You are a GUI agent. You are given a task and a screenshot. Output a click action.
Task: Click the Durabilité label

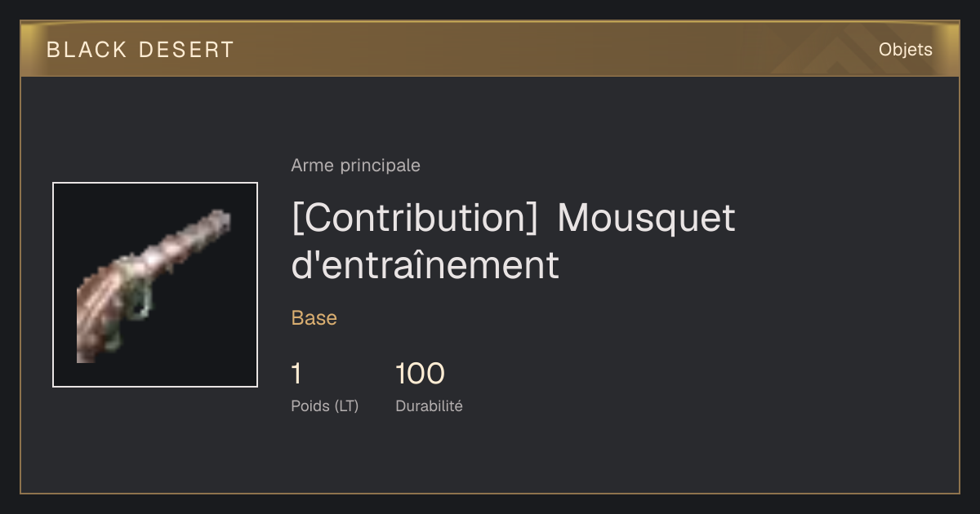click(x=429, y=405)
